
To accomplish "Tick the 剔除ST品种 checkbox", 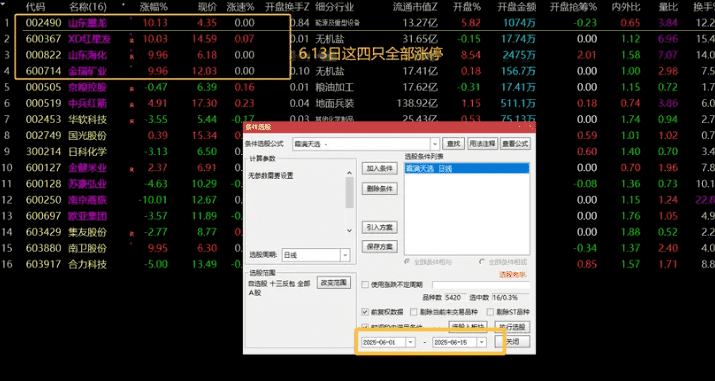I will coord(490,312).
